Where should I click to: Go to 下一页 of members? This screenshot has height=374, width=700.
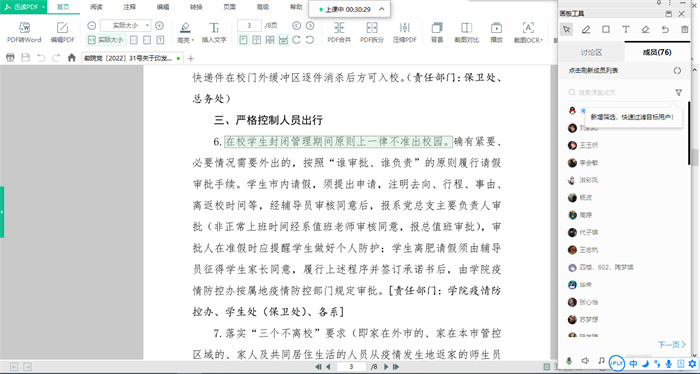point(672,344)
